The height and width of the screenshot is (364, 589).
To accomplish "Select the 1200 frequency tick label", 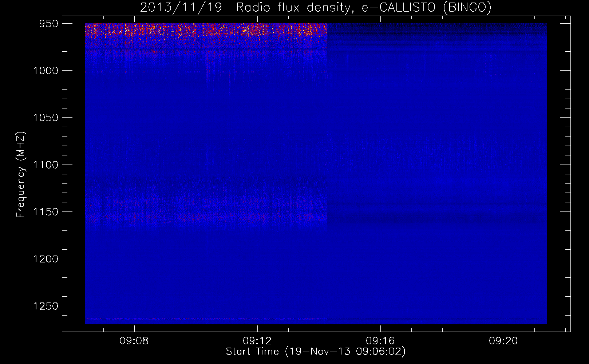I will point(46,259).
